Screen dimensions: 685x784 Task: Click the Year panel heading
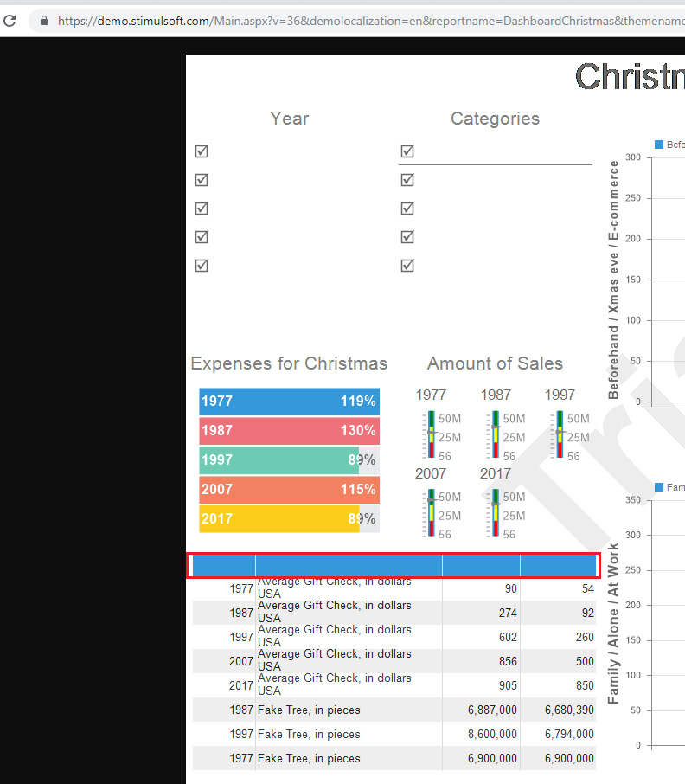tap(289, 119)
